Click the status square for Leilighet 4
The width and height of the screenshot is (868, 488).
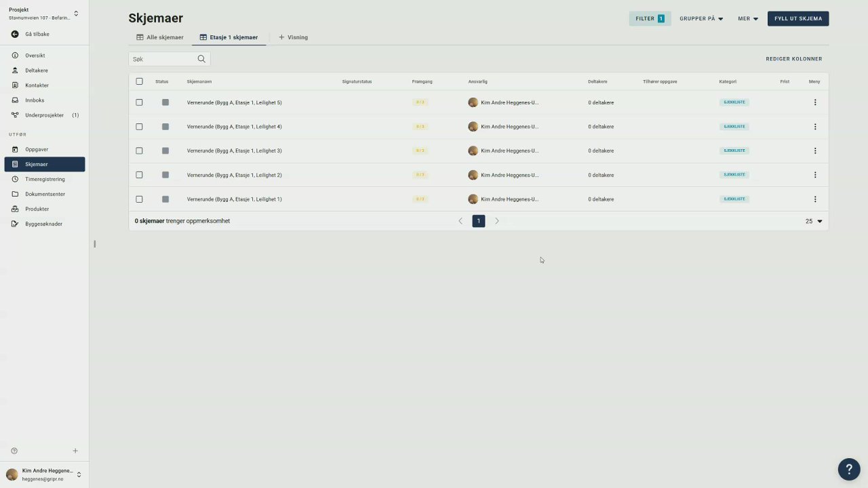point(165,127)
